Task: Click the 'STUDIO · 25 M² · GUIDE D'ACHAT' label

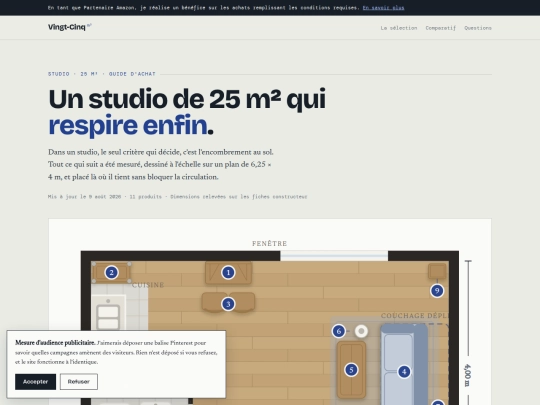Action: pyautogui.click(x=102, y=74)
